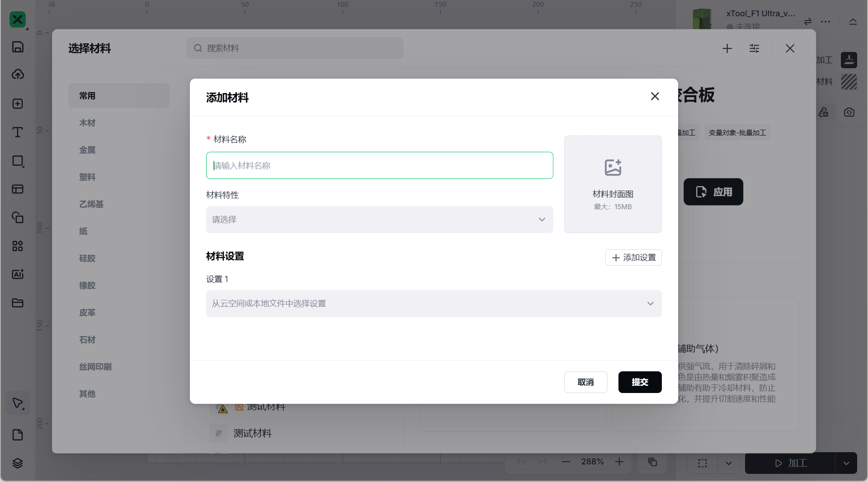Expand the 材料特性 dropdown
The height and width of the screenshot is (482, 868).
coord(379,220)
